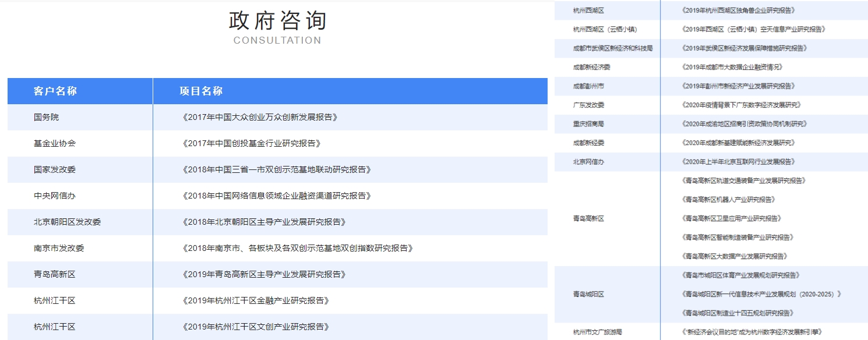
Task: Select the 南京市发改委 client cell
Action: 59,248
